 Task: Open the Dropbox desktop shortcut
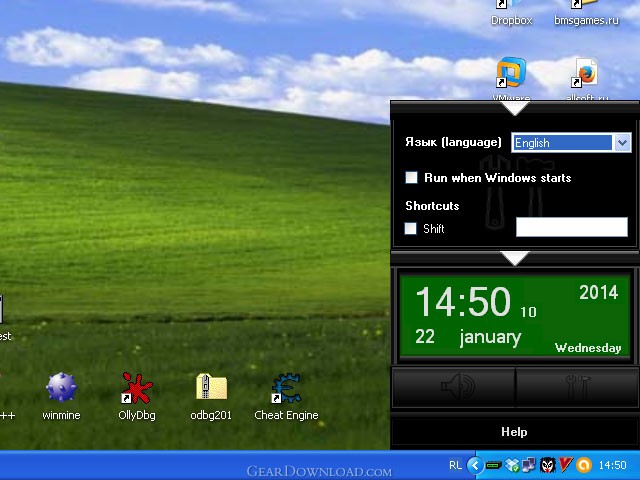511,14
